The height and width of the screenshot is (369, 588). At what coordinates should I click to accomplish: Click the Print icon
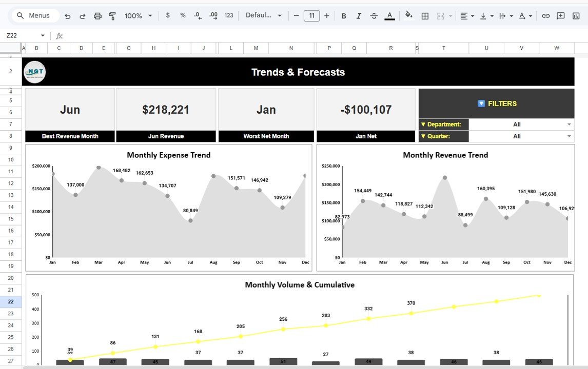[x=97, y=16]
